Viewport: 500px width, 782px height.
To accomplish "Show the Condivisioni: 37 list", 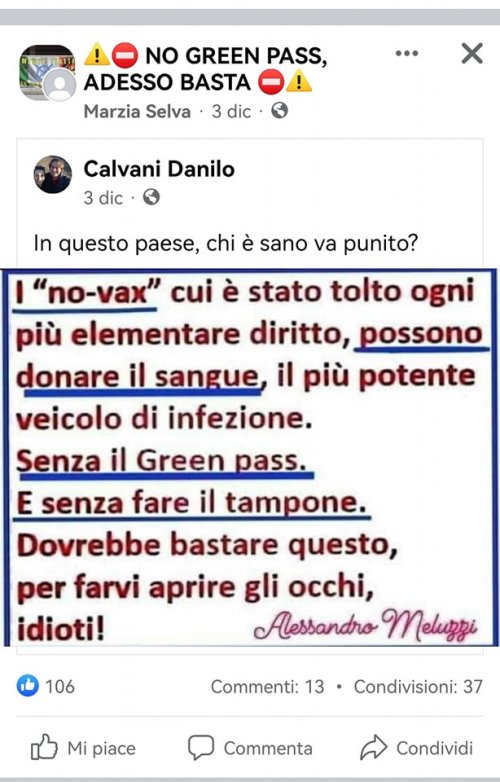I will click(x=418, y=687).
